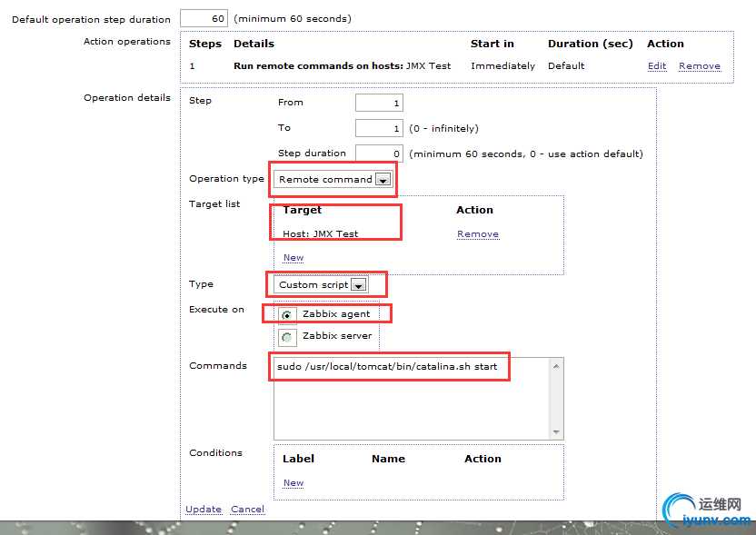Screen dimensions: 756x535
Task: Remove the Host: JMX Test target
Action: (478, 234)
